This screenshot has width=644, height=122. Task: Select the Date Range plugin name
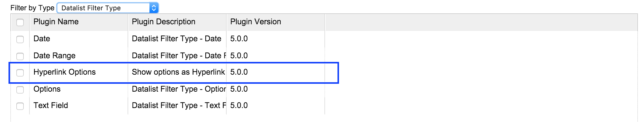[x=54, y=56]
